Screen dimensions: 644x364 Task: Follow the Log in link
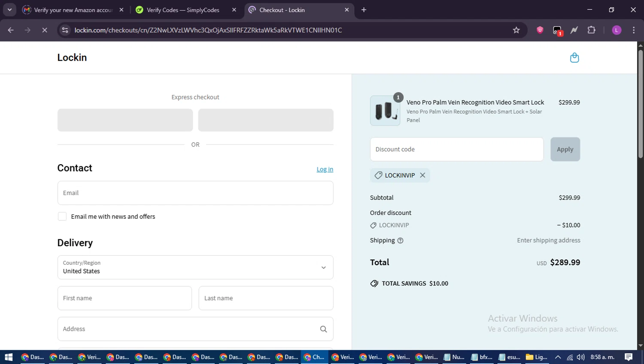[x=325, y=169]
